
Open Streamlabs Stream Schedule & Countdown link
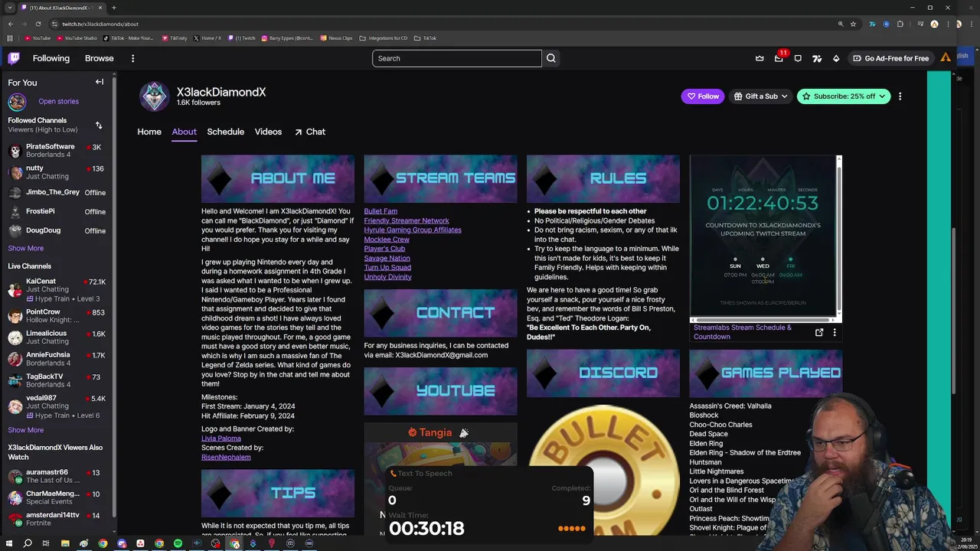coord(742,332)
